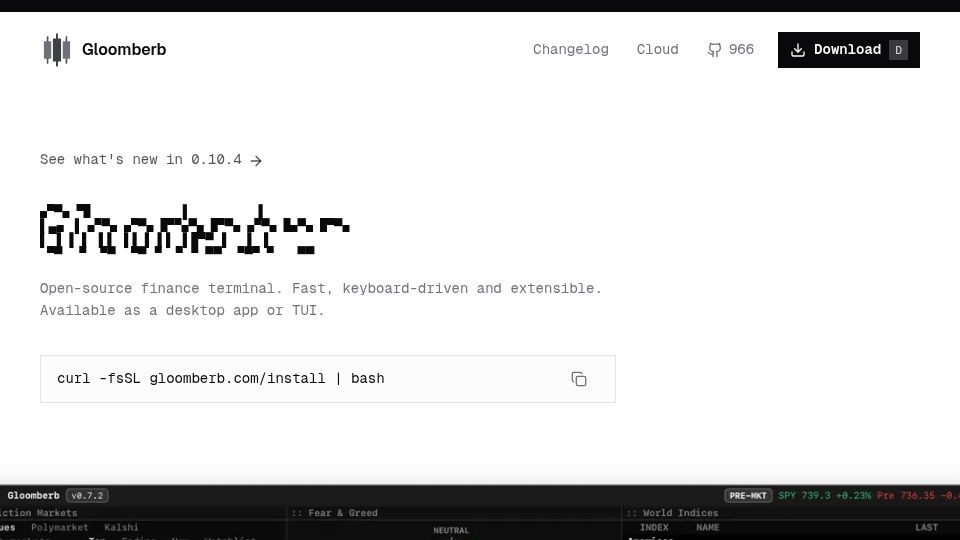Click the 'Open-source finance terminal' description

[x=321, y=299]
